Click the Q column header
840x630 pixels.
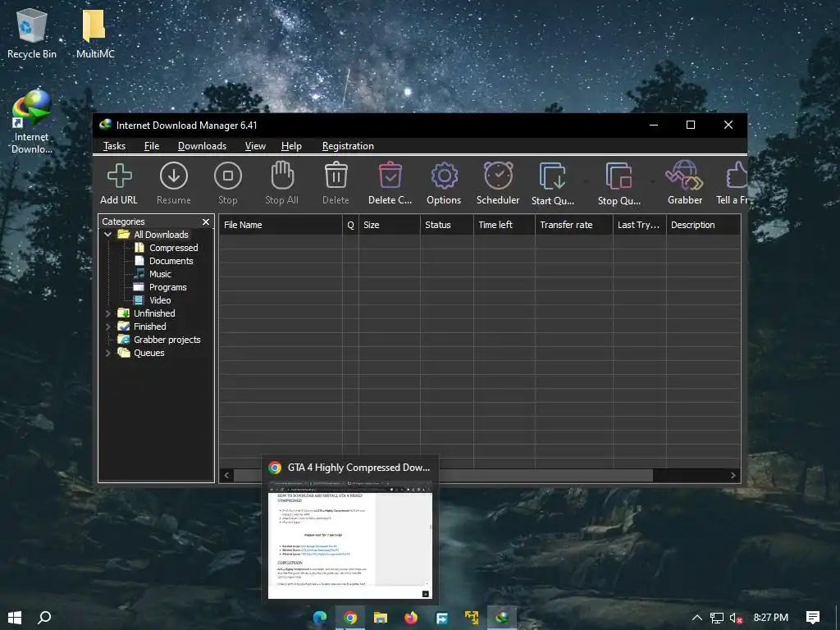point(350,225)
